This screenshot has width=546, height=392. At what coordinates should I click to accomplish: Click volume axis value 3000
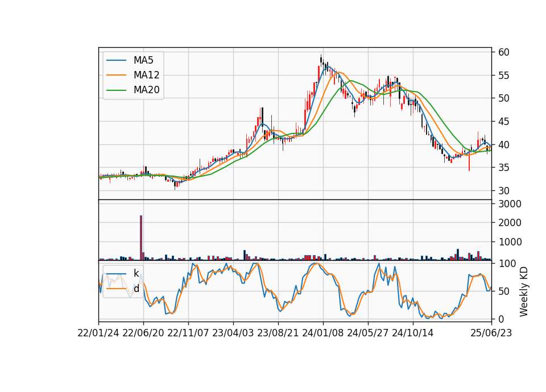click(510, 204)
